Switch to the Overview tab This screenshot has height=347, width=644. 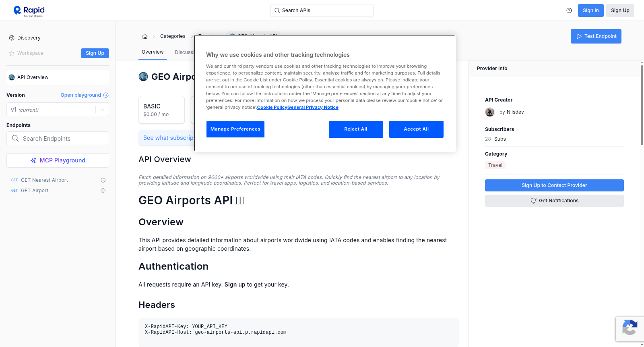click(x=153, y=52)
